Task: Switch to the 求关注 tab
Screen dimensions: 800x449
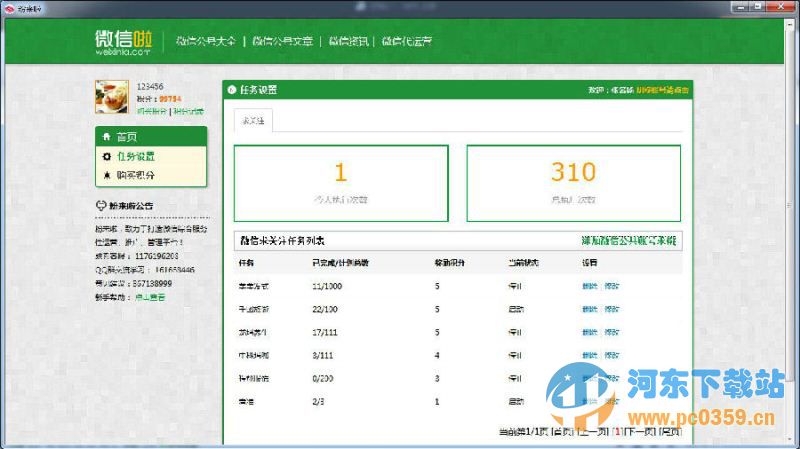Action: (x=253, y=121)
